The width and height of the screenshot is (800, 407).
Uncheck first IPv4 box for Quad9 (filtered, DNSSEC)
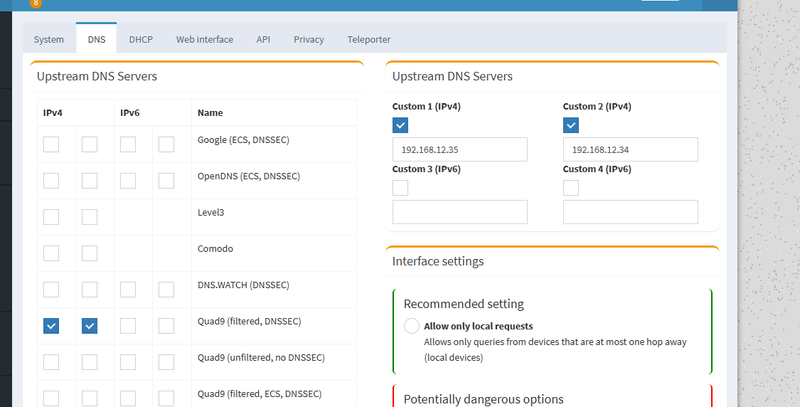click(x=51, y=326)
